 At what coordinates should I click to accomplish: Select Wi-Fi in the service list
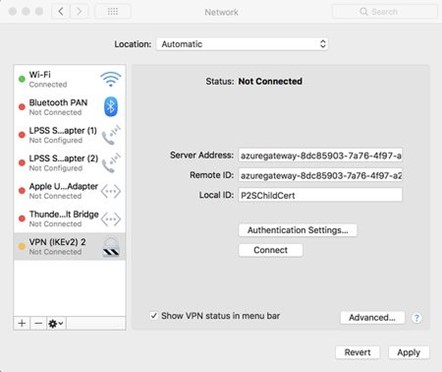click(x=70, y=79)
